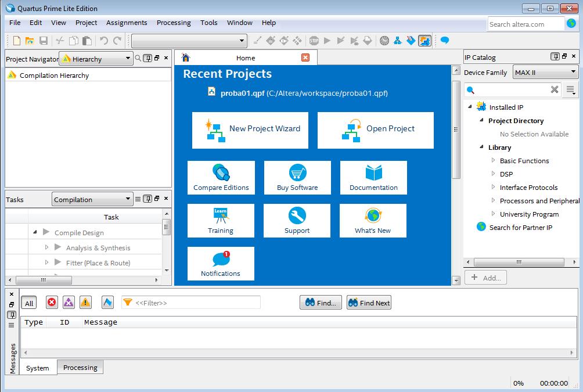Screen dimensions: 583x392
Task: Click the highlighted IP Catalog toolbar icon
Action: [x=424, y=41]
